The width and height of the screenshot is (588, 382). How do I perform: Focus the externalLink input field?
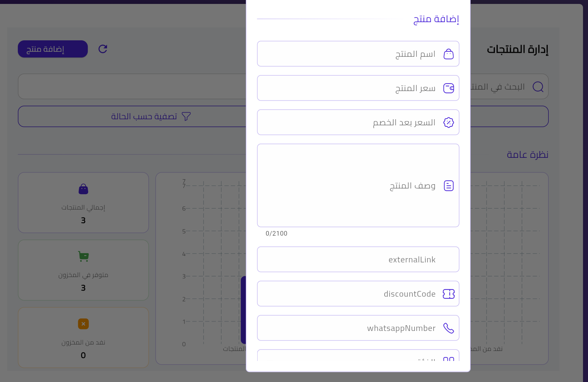click(x=358, y=259)
